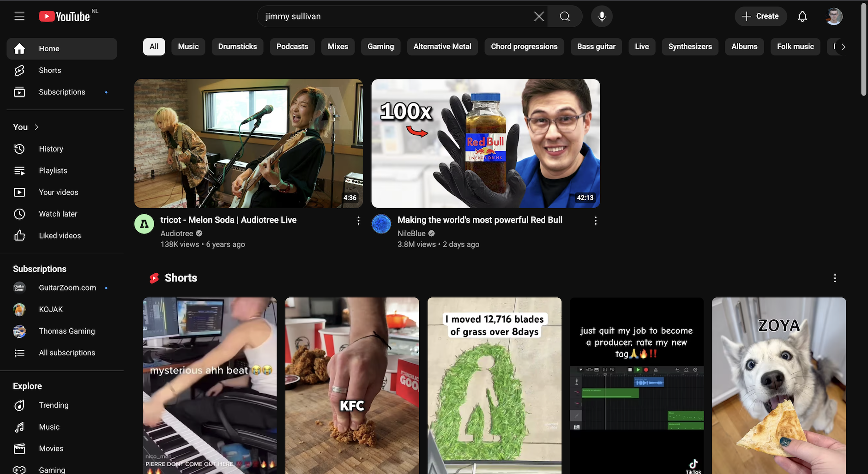Screen dimensions: 868x474
Task: Open the NileBlue channel avatar
Action: (x=381, y=224)
